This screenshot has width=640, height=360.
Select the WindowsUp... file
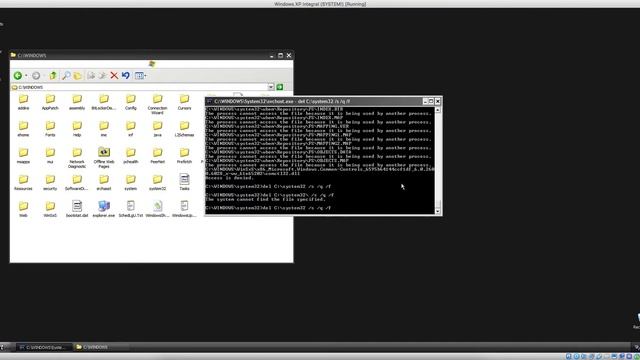click(x=184, y=209)
